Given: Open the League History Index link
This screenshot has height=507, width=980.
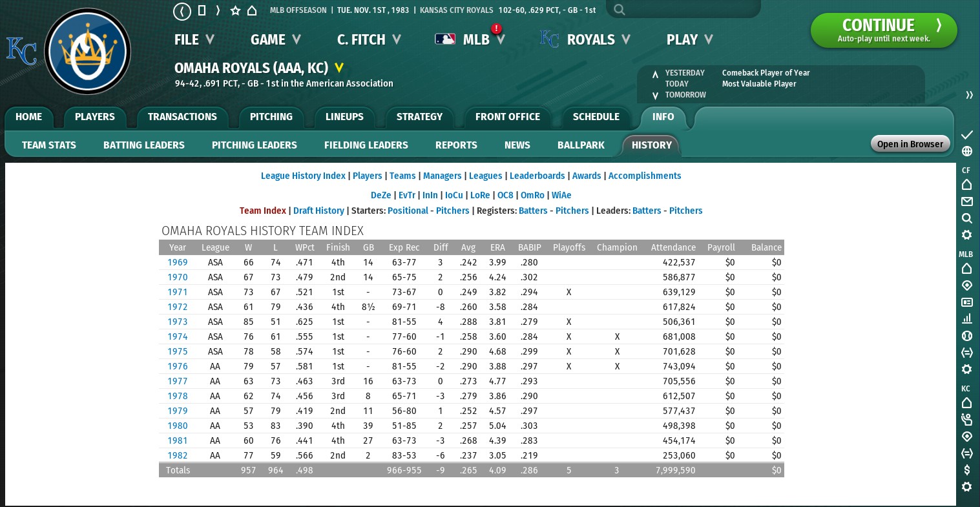Looking at the screenshot, I should click(303, 176).
